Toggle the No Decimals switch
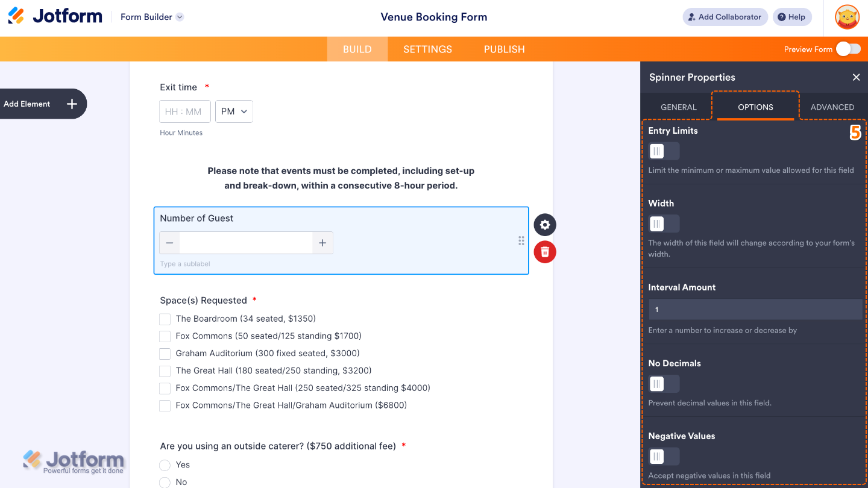 click(664, 384)
